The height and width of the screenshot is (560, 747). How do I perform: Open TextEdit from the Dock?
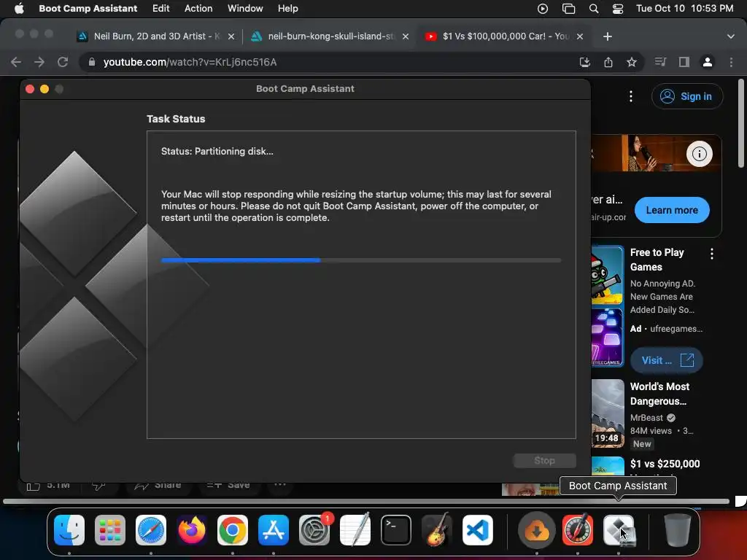tap(355, 530)
